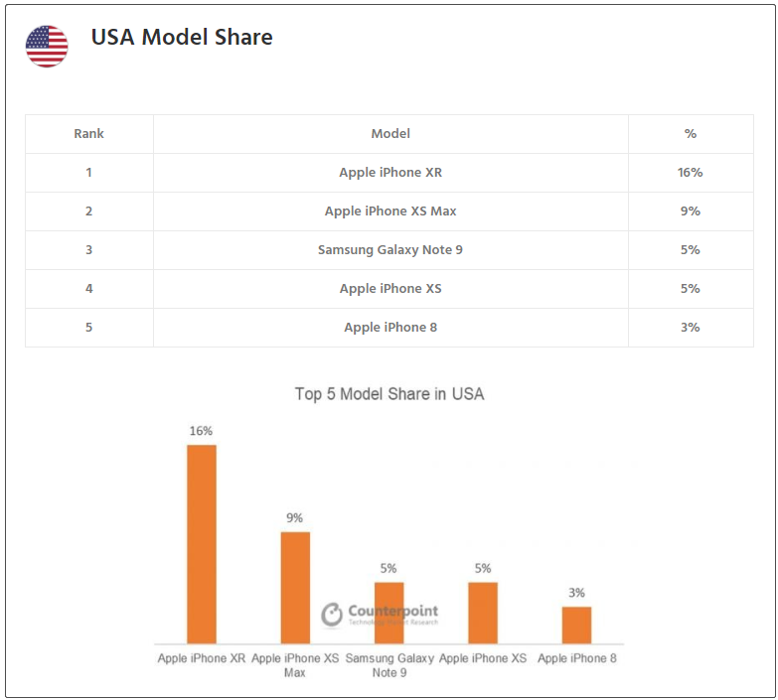Click Apple iPhone XS Max table cell
Image resolution: width=778 pixels, height=700 pixels.
(390, 211)
